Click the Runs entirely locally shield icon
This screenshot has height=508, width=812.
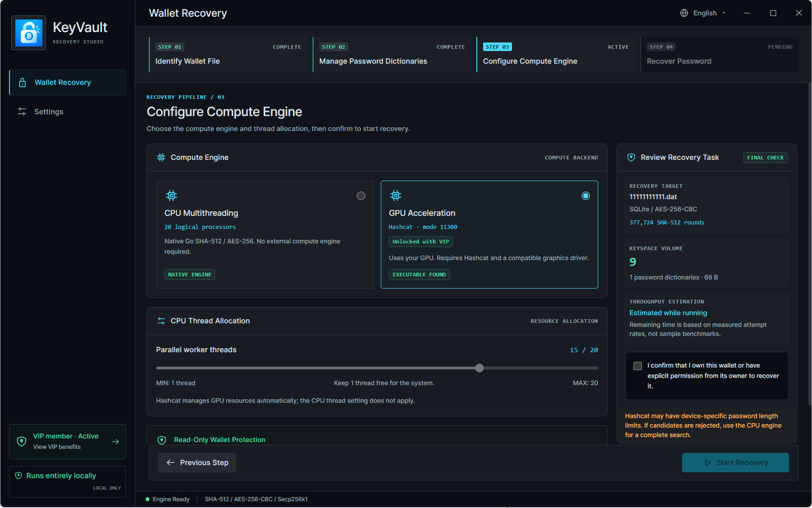pos(18,475)
